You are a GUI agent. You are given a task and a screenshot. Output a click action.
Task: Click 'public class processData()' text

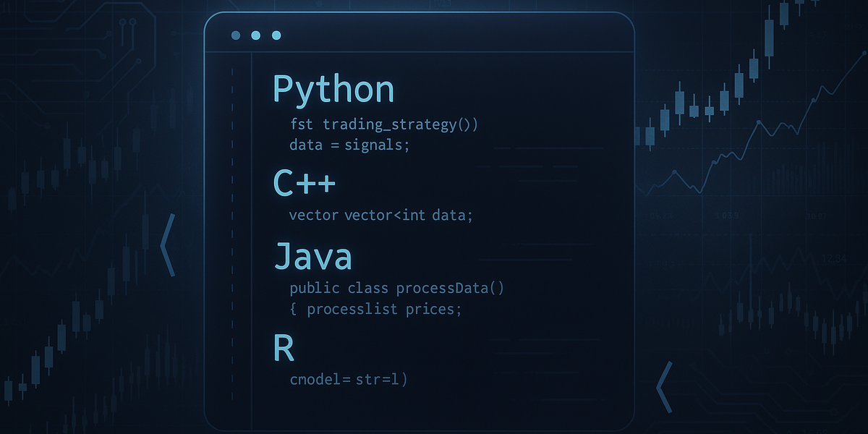click(396, 289)
